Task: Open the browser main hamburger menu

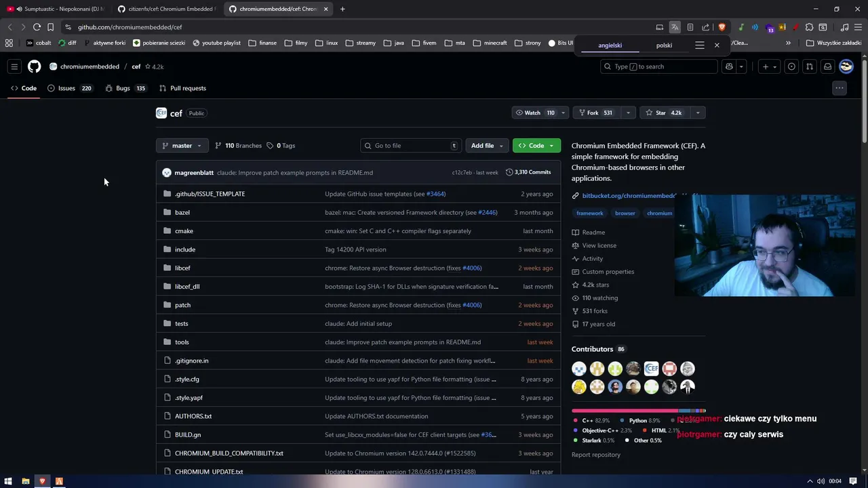Action: 858,27
